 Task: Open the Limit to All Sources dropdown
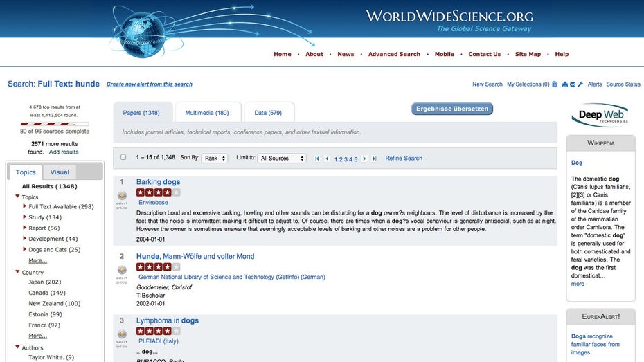pyautogui.click(x=281, y=159)
